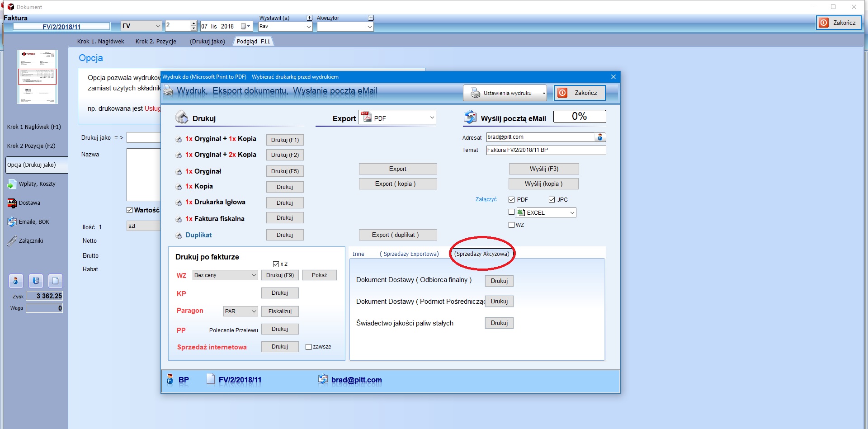Click the Temat subject input field
The width and height of the screenshot is (868, 429).
546,150
